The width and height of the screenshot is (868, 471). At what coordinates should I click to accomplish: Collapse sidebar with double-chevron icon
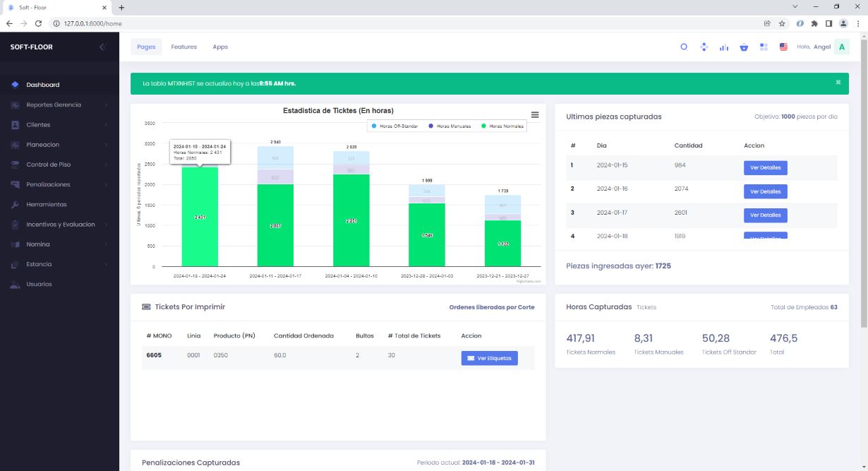[102, 47]
